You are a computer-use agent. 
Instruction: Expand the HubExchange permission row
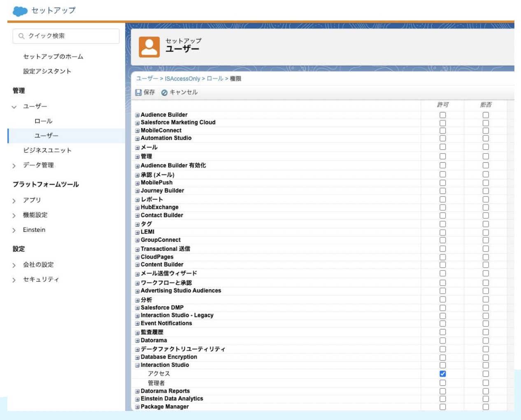(137, 208)
